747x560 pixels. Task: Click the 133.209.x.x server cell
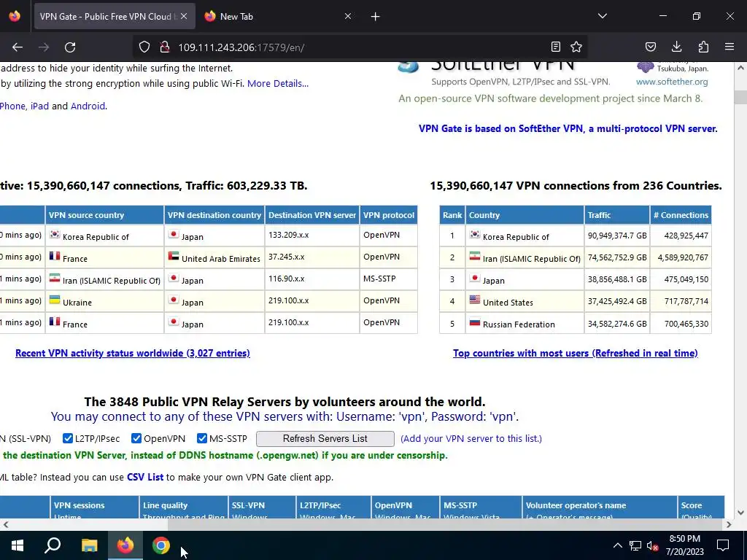click(312, 236)
